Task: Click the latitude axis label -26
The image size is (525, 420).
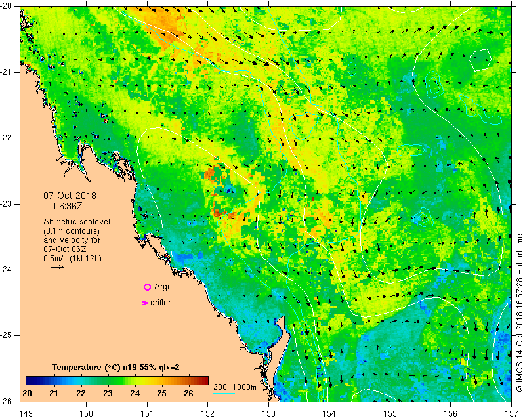Action: (x=7, y=401)
